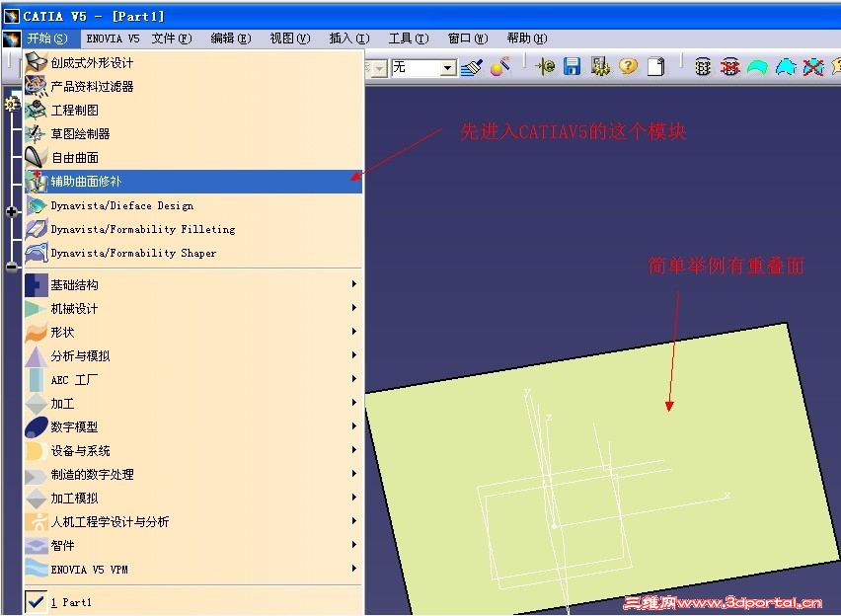Open the 无 combo box dropdown
The height and width of the screenshot is (616, 841).
pyautogui.click(x=448, y=67)
